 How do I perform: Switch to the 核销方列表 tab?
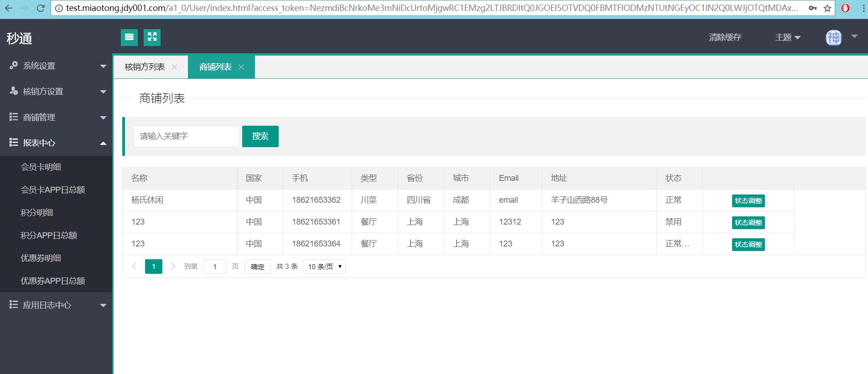(x=145, y=67)
